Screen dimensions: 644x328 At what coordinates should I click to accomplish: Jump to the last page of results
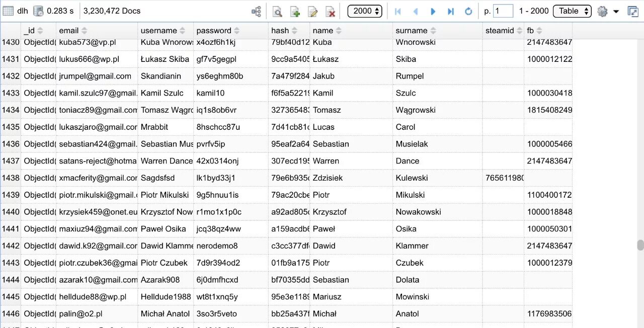(x=451, y=11)
